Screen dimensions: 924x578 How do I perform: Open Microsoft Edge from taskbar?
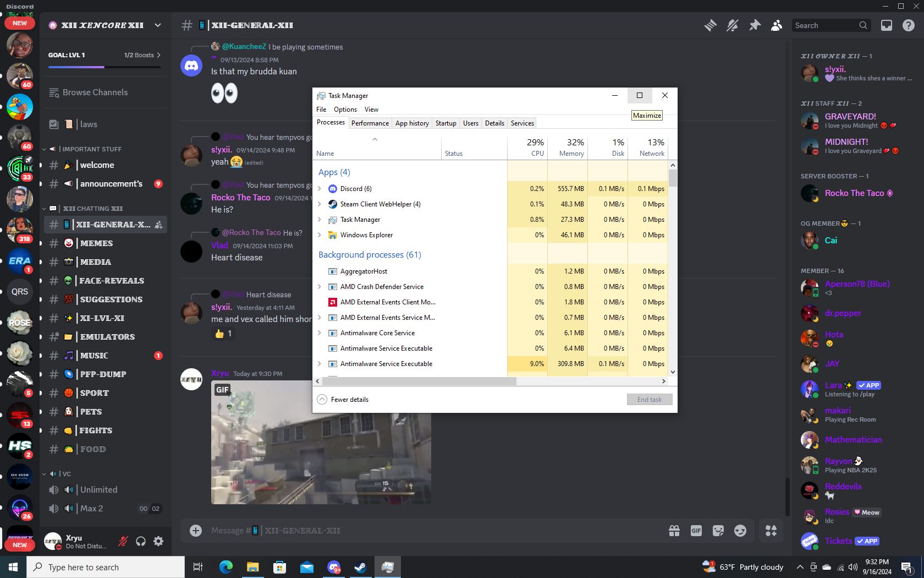coord(226,567)
